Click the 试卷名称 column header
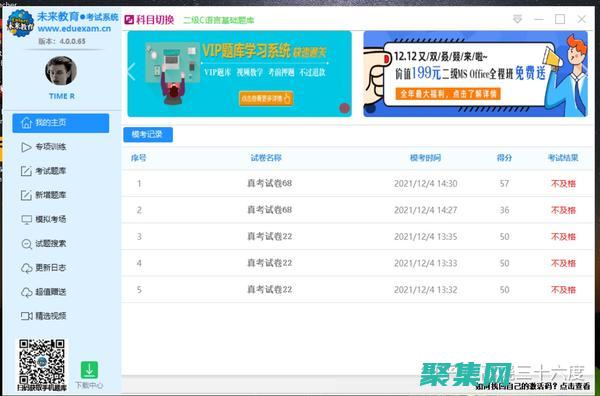This screenshot has width=600, height=396. pyautogui.click(x=266, y=158)
